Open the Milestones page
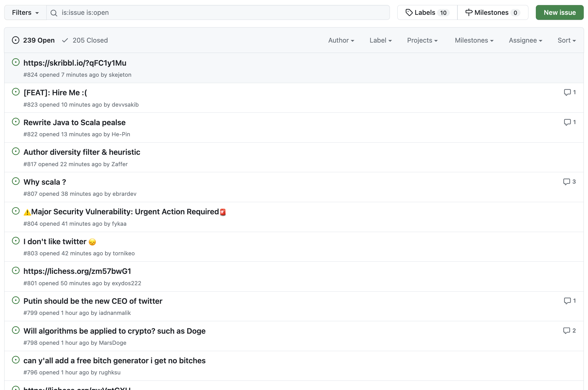The image size is (588, 390). [x=493, y=13]
